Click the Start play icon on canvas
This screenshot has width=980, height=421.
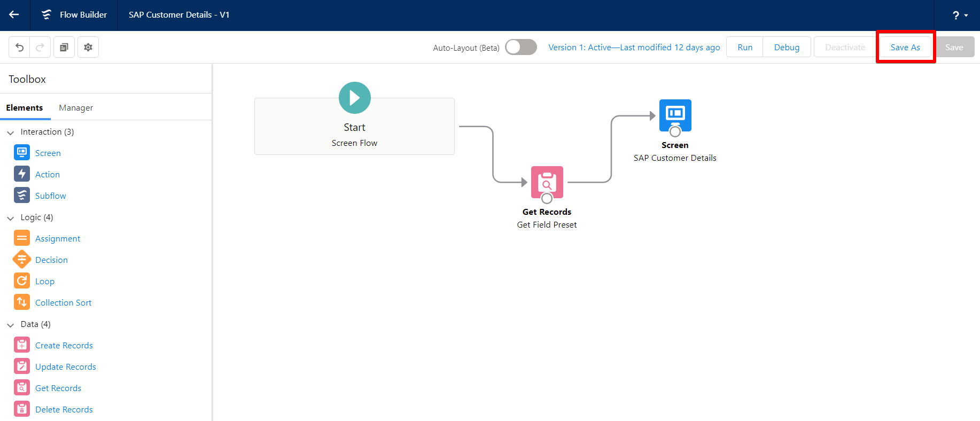(x=355, y=98)
